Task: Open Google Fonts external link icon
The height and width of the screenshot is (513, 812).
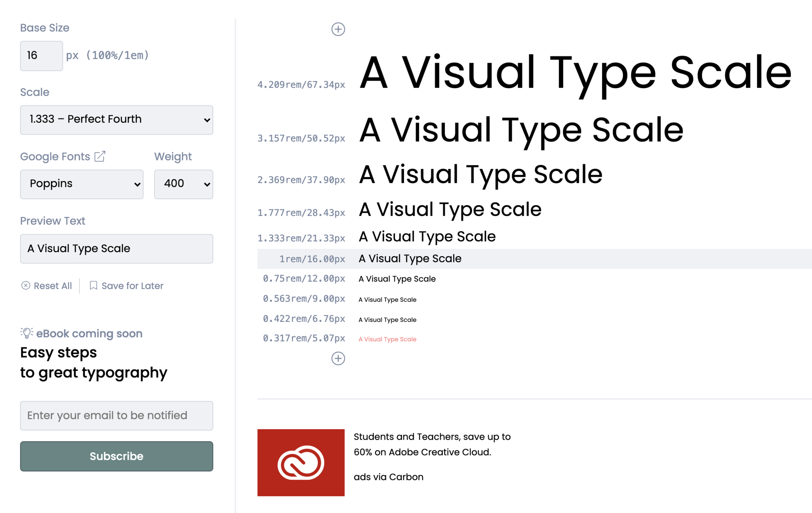Action: pyautogui.click(x=100, y=156)
